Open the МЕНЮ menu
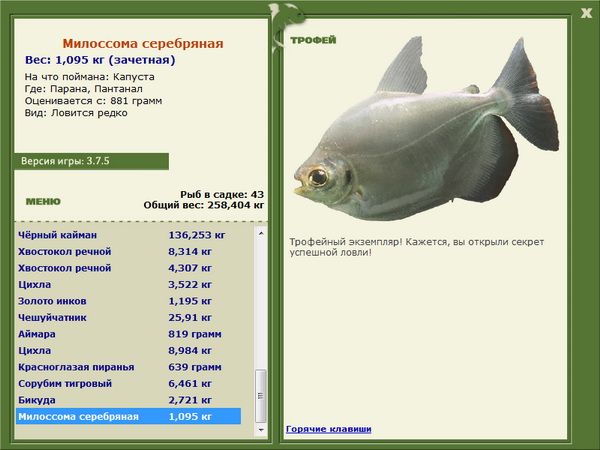The width and height of the screenshot is (600, 450). (43, 202)
